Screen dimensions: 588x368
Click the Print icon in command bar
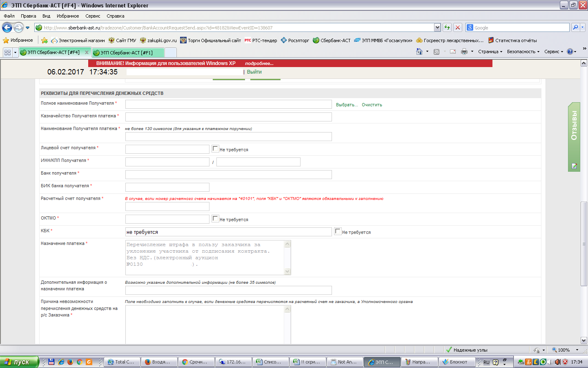click(x=464, y=52)
